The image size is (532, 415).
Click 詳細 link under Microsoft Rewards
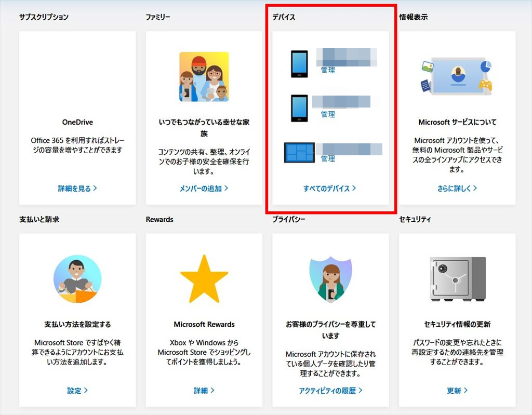pyautogui.click(x=204, y=391)
